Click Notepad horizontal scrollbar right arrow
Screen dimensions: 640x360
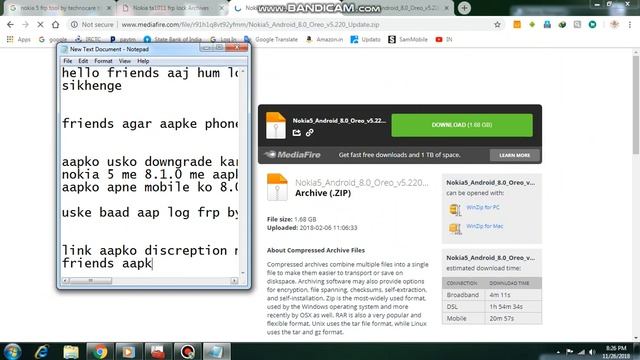point(234,280)
